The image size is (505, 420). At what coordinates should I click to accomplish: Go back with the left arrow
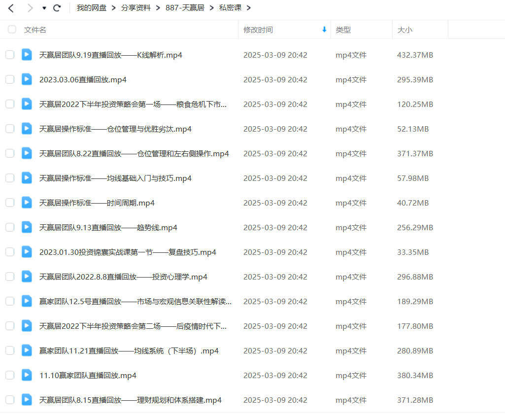[11, 8]
